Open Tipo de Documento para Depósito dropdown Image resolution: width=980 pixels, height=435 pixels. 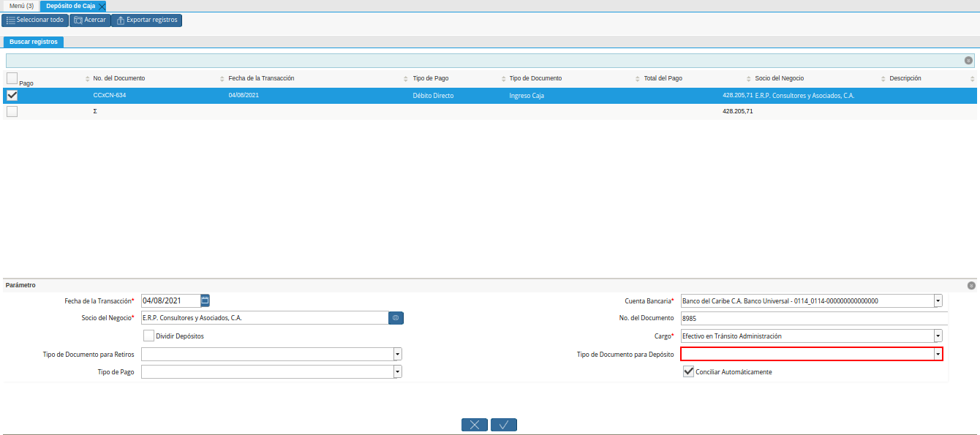938,354
